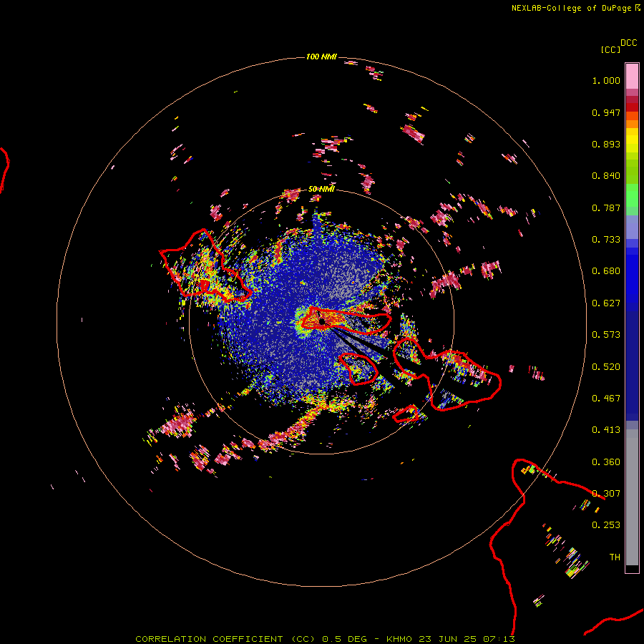
Task: Click the 07:13 timestamp text
Action: click(499, 639)
